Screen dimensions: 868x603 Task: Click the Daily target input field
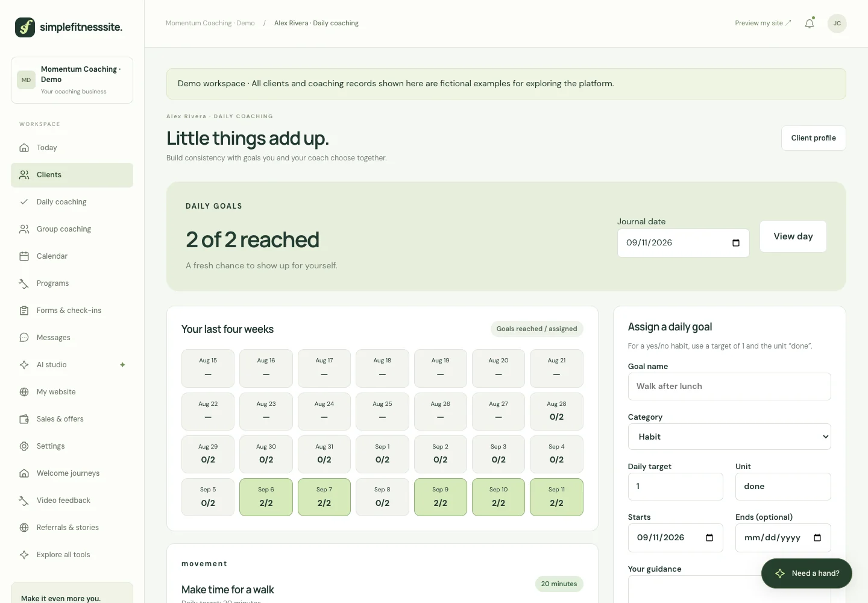[675, 487]
